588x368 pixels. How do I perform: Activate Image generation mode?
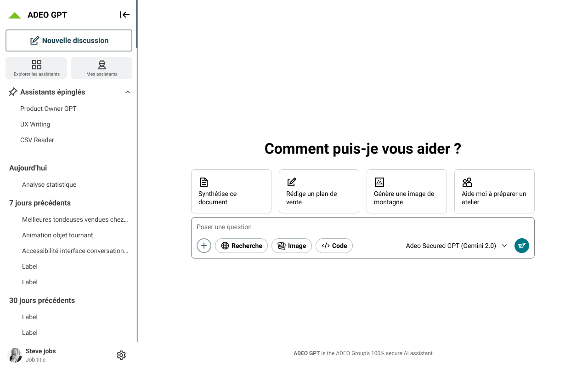click(292, 246)
